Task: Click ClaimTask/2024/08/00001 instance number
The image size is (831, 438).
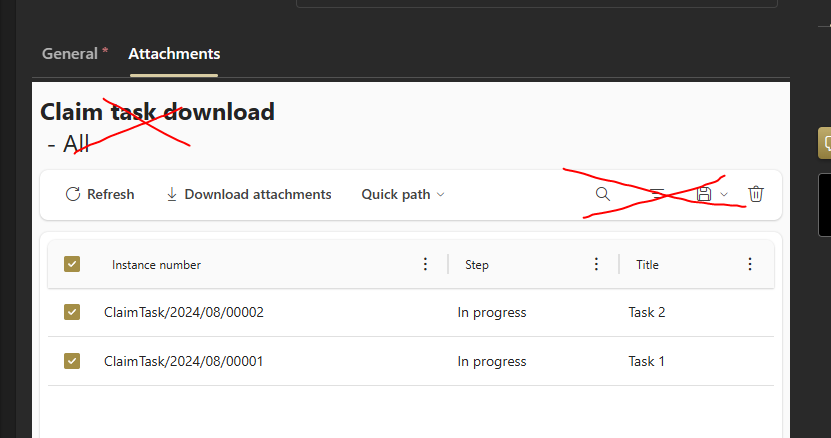Action: point(183,361)
